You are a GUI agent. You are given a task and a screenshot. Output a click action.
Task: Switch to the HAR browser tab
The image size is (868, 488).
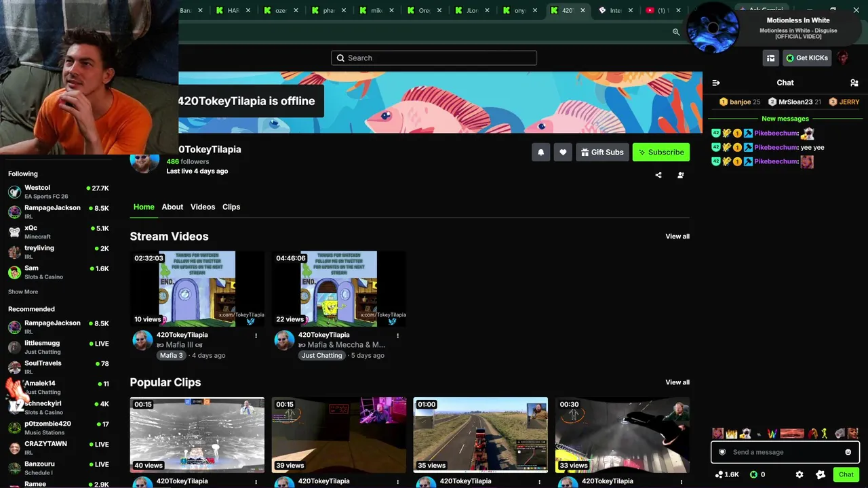tap(233, 11)
